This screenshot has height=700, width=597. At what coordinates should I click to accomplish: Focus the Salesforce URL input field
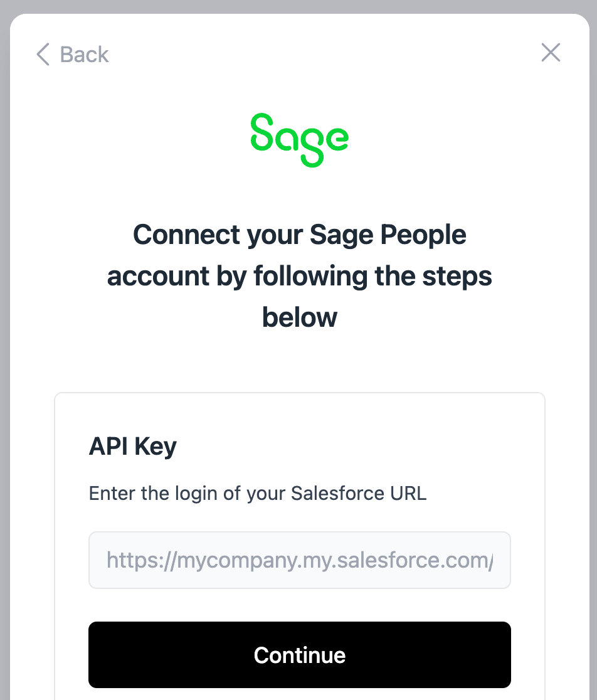pos(300,560)
